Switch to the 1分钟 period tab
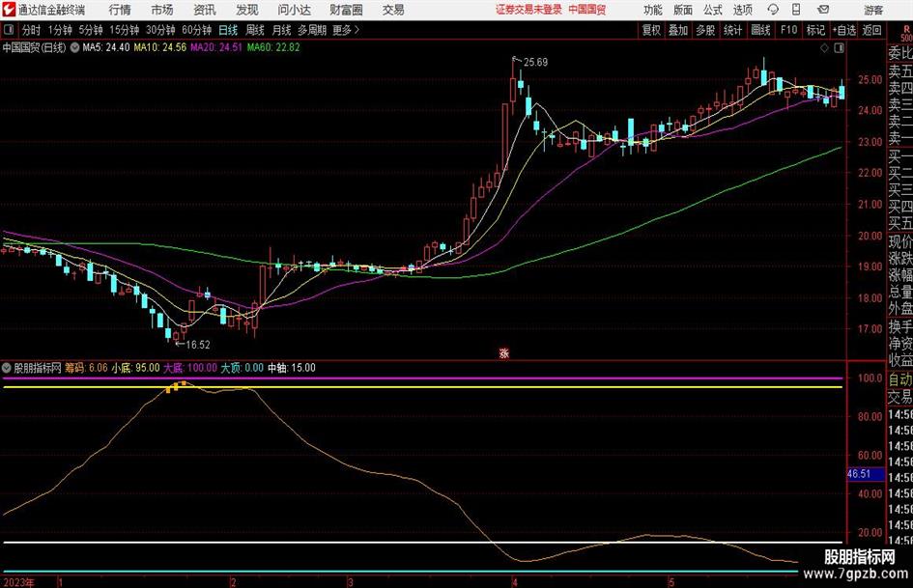This screenshot has height=588, width=913. [60, 30]
